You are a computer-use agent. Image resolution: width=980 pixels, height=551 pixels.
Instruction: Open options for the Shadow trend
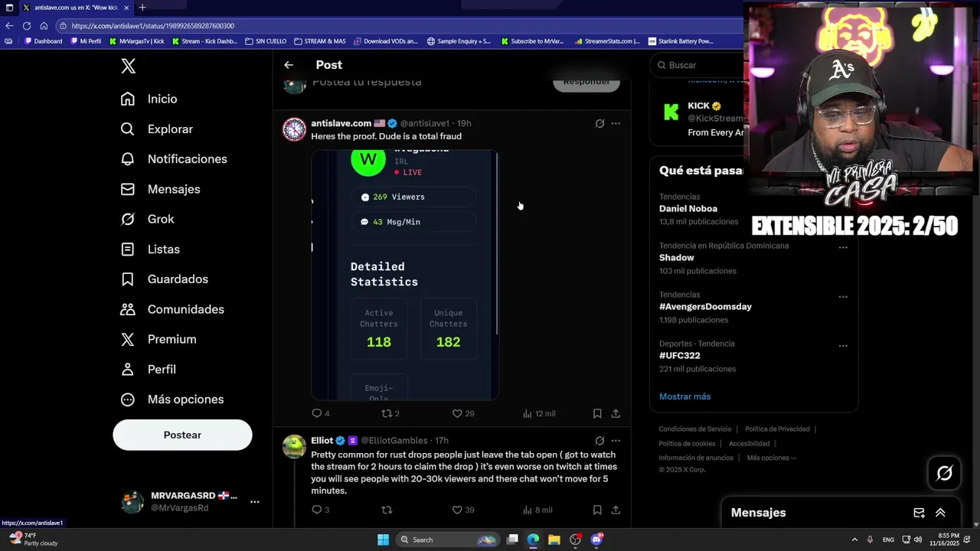coord(843,247)
